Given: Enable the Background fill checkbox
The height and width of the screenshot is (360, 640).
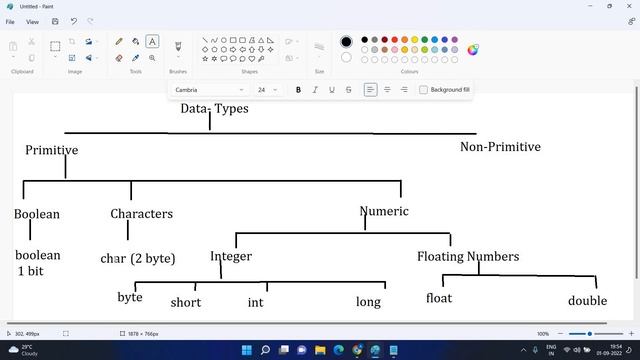Looking at the screenshot, I should pos(423,90).
